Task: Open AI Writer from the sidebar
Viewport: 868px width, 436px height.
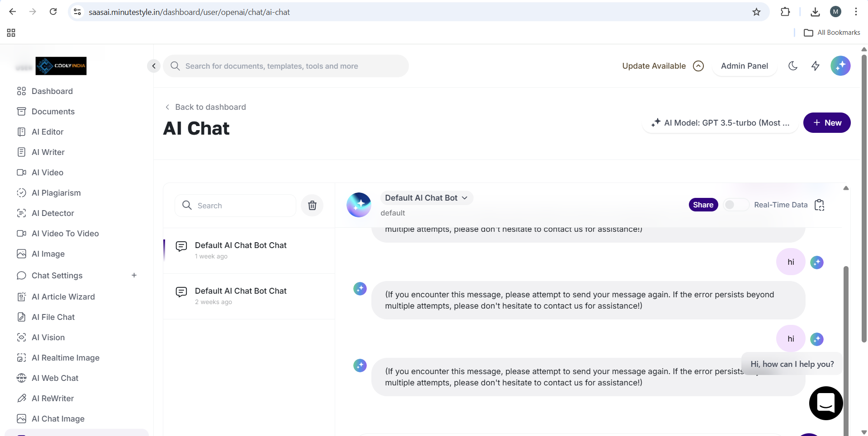Action: click(48, 152)
